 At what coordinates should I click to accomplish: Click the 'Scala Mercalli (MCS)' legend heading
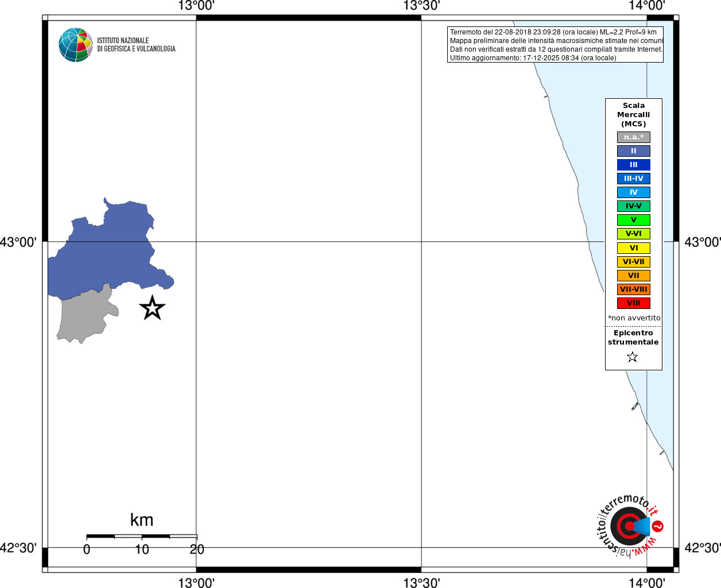coord(633,115)
